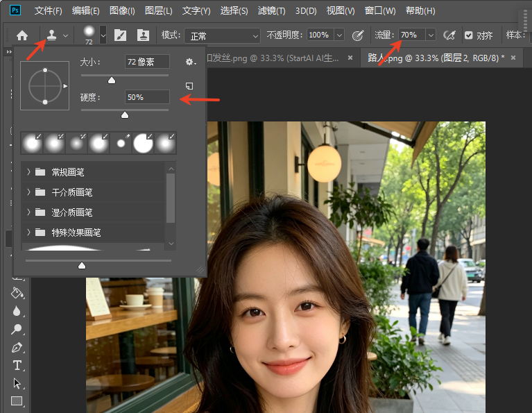
Task: Expand the 特殊效果画笔 folder
Action: 29,233
